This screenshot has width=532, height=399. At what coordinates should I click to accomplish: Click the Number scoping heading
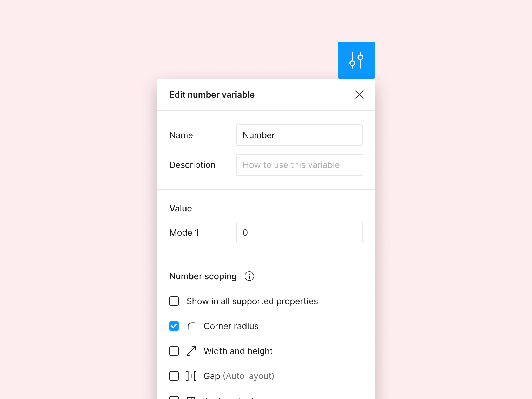click(x=203, y=276)
